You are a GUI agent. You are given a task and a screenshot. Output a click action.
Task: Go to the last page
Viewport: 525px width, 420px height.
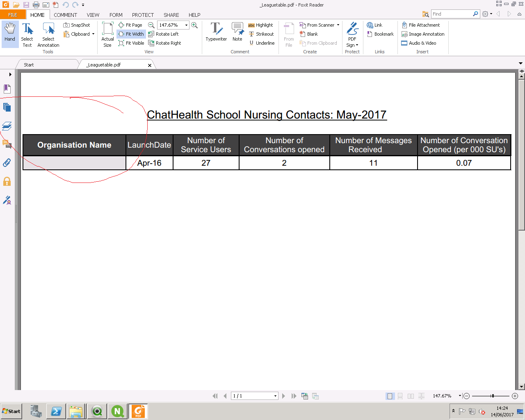tap(294, 396)
